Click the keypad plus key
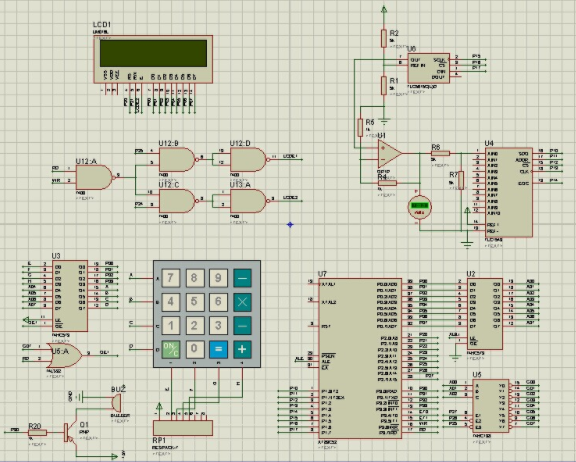This screenshot has width=576, height=462. click(x=242, y=349)
